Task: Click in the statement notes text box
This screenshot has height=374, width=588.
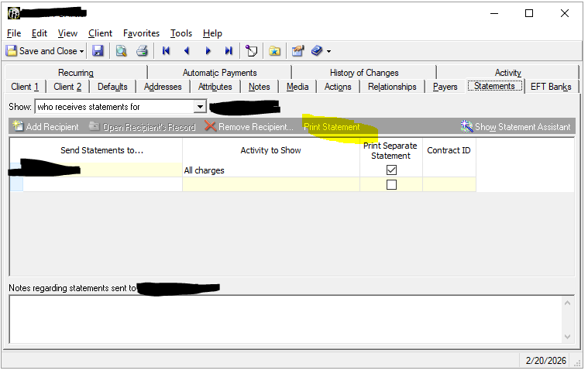Action: pos(286,319)
